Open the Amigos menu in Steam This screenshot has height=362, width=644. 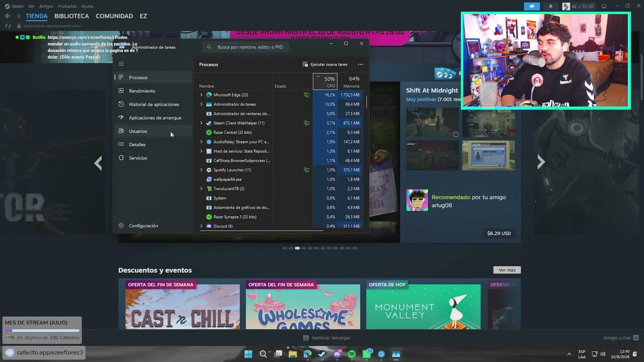click(x=46, y=6)
